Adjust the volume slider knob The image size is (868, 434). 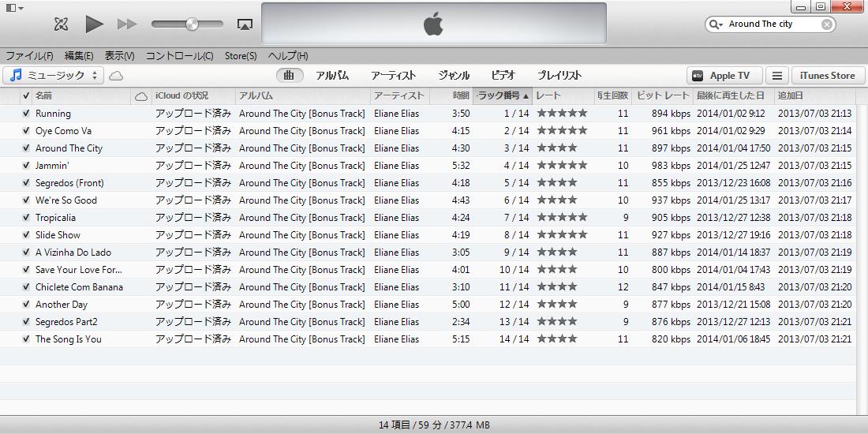pos(192,24)
